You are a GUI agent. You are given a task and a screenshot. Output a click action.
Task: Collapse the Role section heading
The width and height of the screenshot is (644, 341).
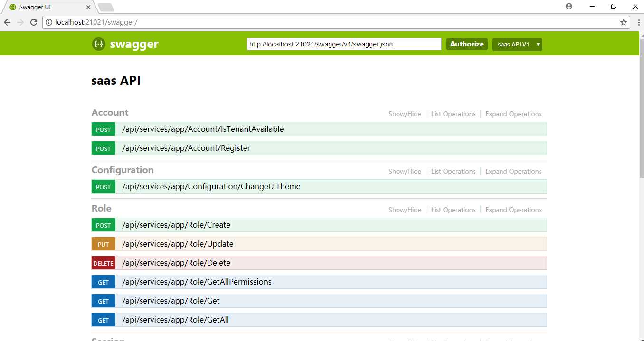point(101,208)
